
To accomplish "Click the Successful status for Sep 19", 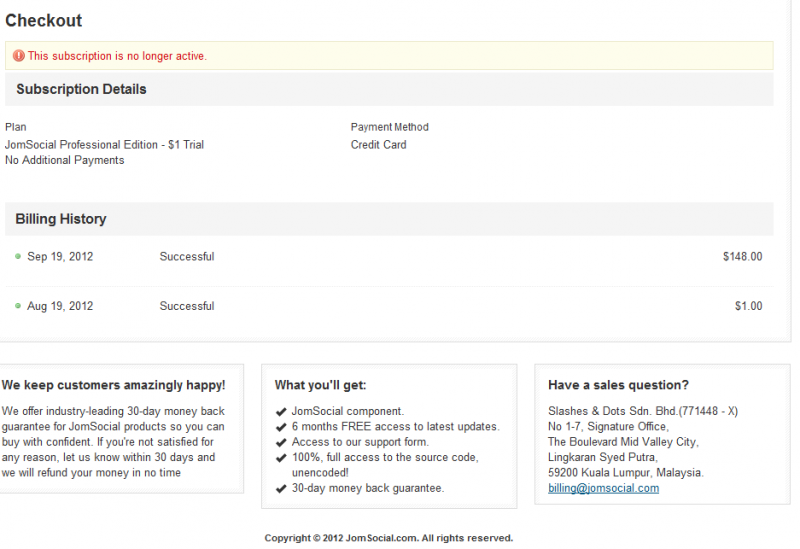I will (187, 256).
